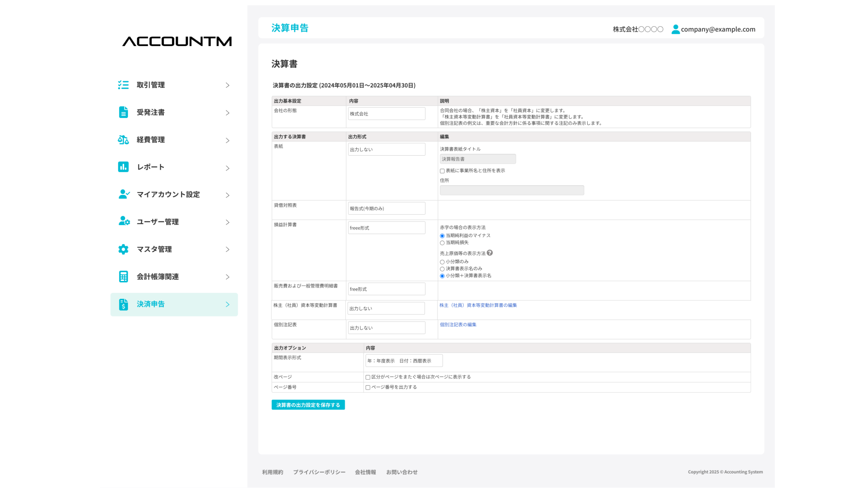
Task: Enable 表紙に事業所名と住所を表示 checkbox
Action: [x=442, y=171]
